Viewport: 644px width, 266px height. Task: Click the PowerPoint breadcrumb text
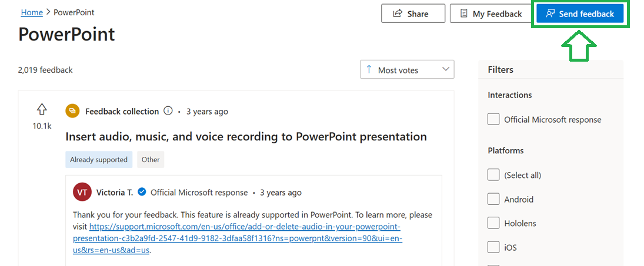point(74,12)
